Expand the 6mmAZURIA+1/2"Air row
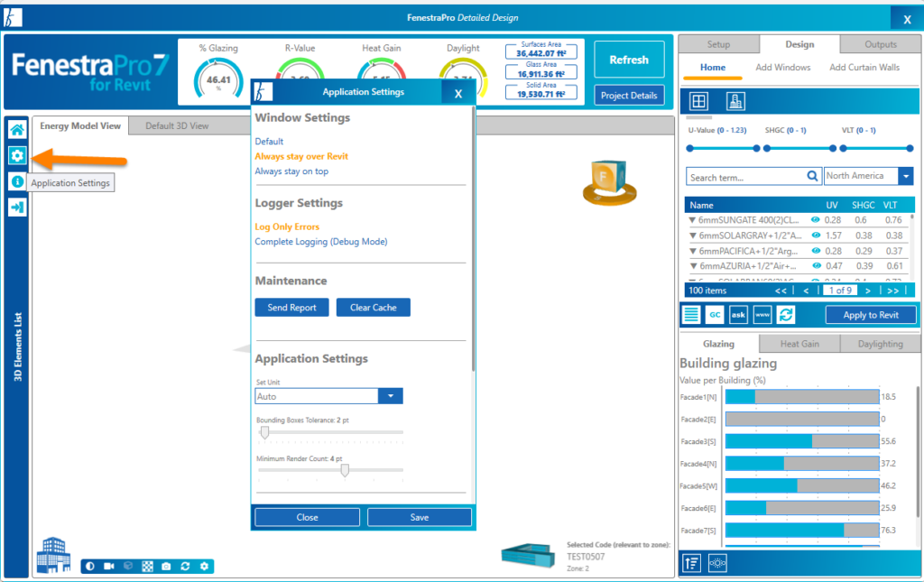The width and height of the screenshot is (924, 582). [x=694, y=266]
